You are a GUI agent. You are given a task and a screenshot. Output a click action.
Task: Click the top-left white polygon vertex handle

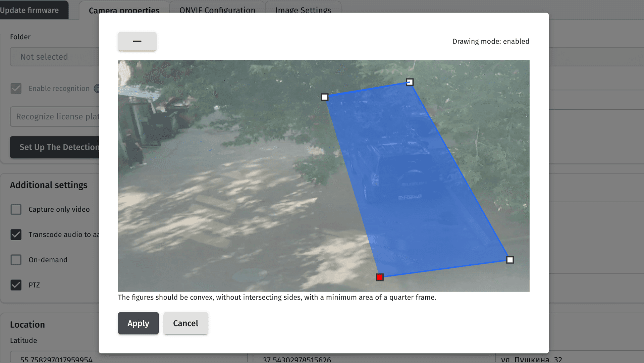click(324, 97)
